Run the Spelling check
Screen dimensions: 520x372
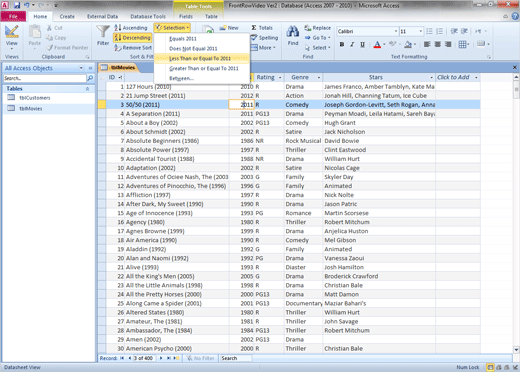[x=264, y=38]
